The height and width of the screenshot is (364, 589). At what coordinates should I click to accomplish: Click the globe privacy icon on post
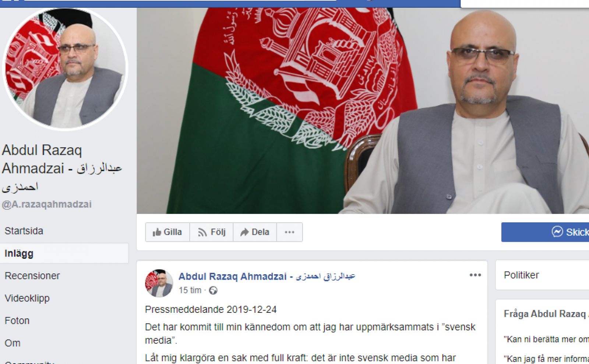(213, 290)
